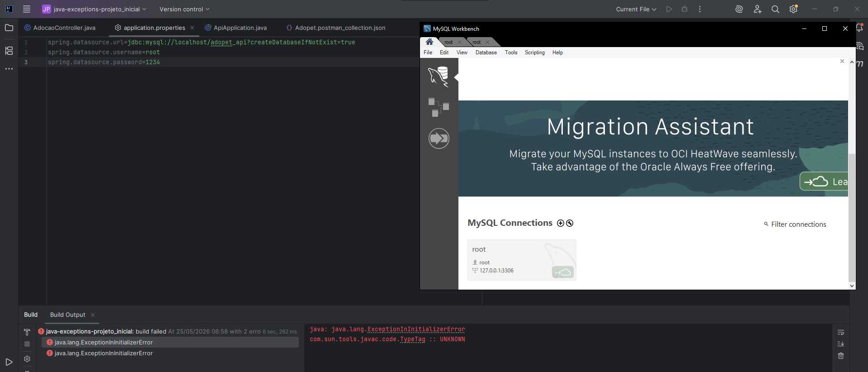Click the ExceptionInInitializerError link in build output
The width and height of the screenshot is (868, 372).
[416, 329]
